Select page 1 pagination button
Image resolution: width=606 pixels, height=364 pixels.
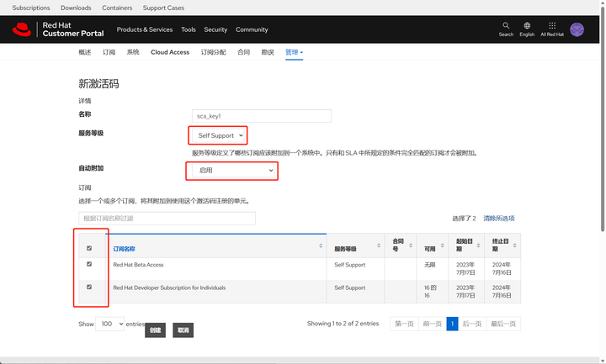coord(452,324)
